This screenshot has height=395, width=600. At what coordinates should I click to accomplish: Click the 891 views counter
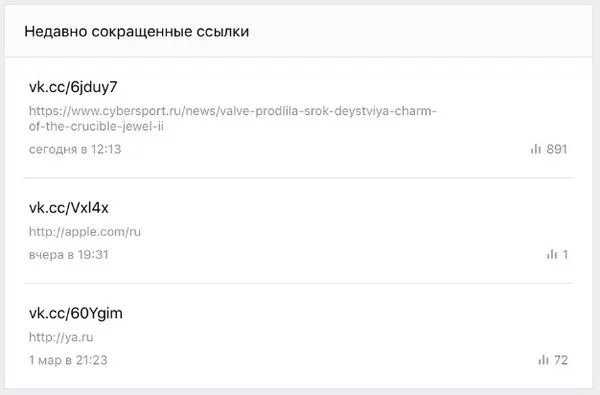tap(557, 149)
